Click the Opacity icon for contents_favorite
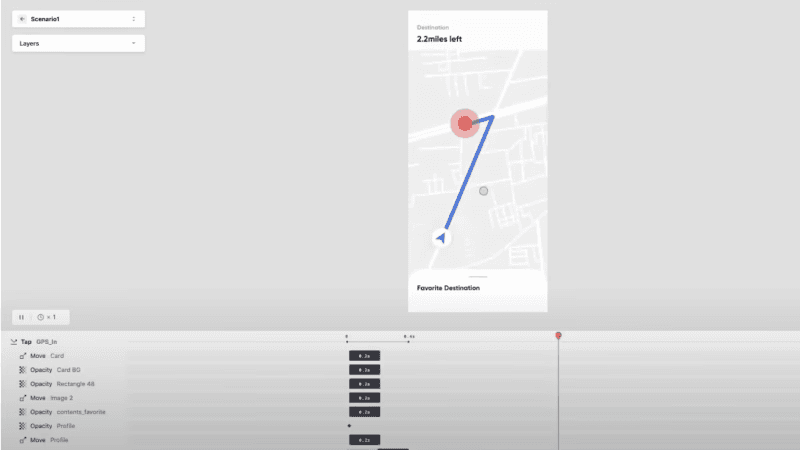800x450 pixels. 22,412
